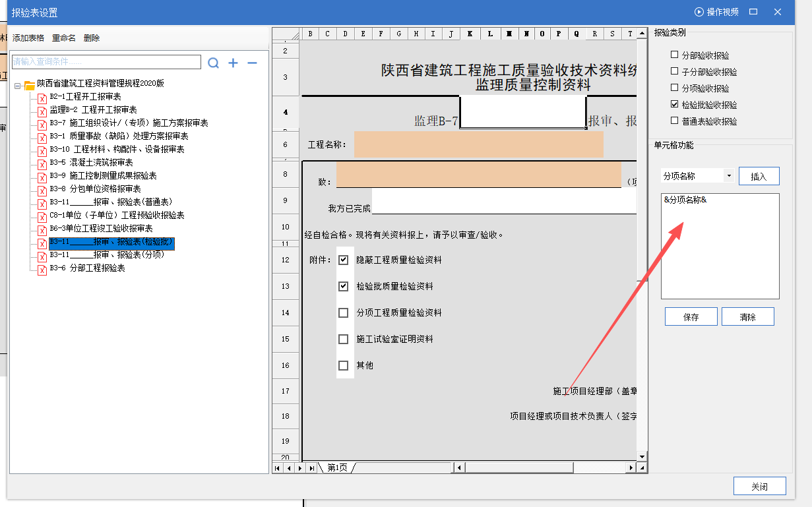Viewport: 812px width, 507px height.
Task: Click 添加表格 menu item
Action: [x=28, y=38]
